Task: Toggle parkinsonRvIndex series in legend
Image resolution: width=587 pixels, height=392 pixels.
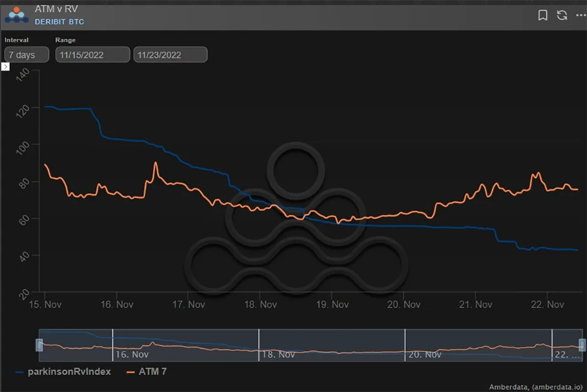Action: tap(63, 372)
